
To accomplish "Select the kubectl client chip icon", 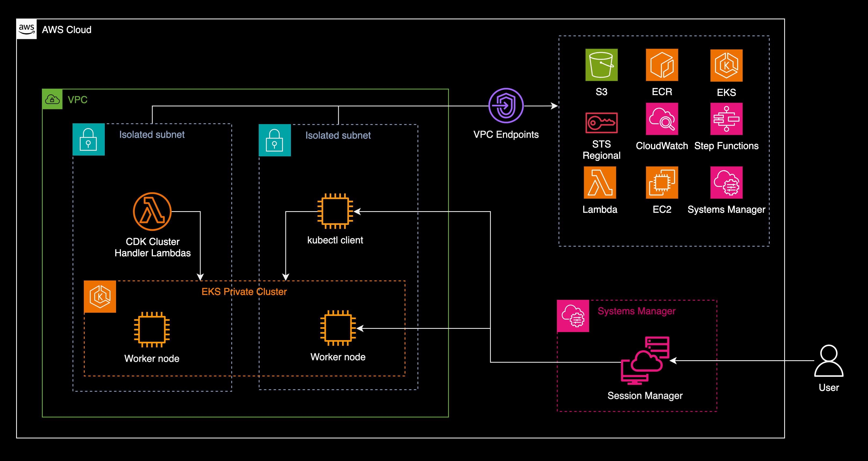I will 335,211.
